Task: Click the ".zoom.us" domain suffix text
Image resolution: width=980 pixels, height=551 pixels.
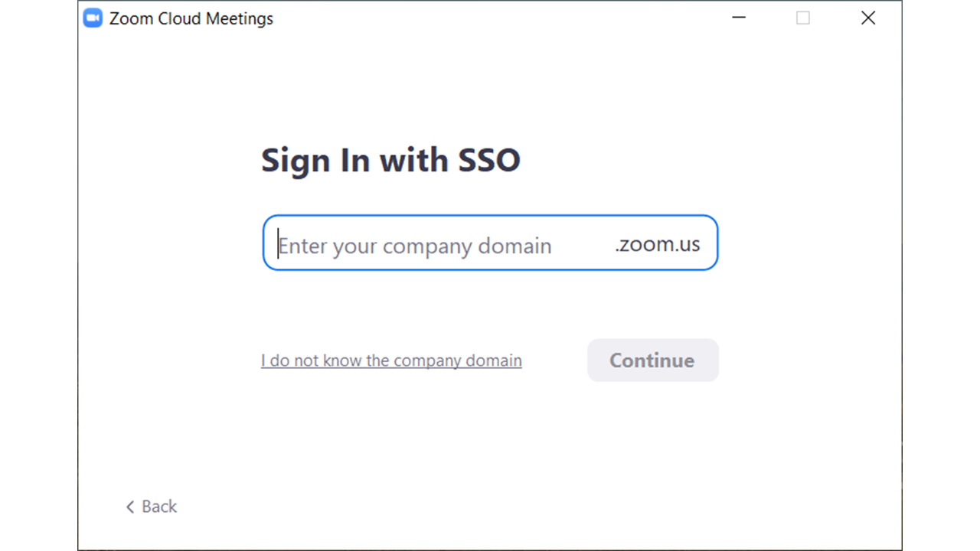Action: (x=658, y=244)
